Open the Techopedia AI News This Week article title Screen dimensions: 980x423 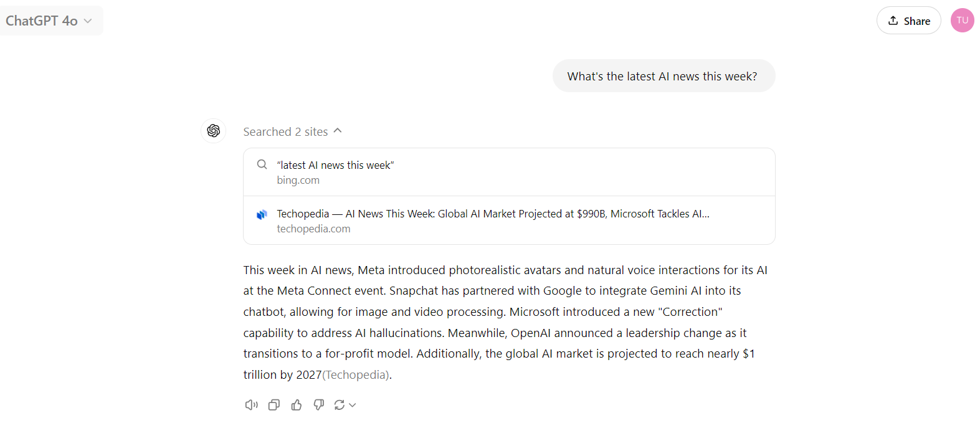[x=493, y=214]
